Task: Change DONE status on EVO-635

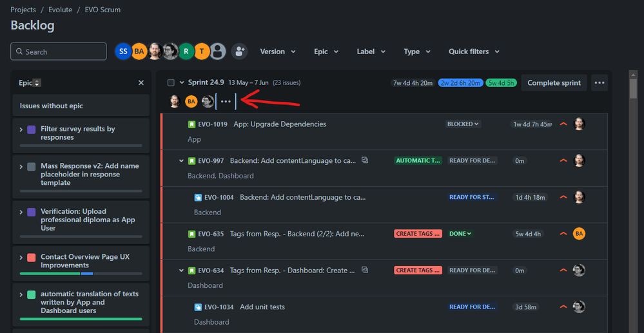Action: click(460, 234)
